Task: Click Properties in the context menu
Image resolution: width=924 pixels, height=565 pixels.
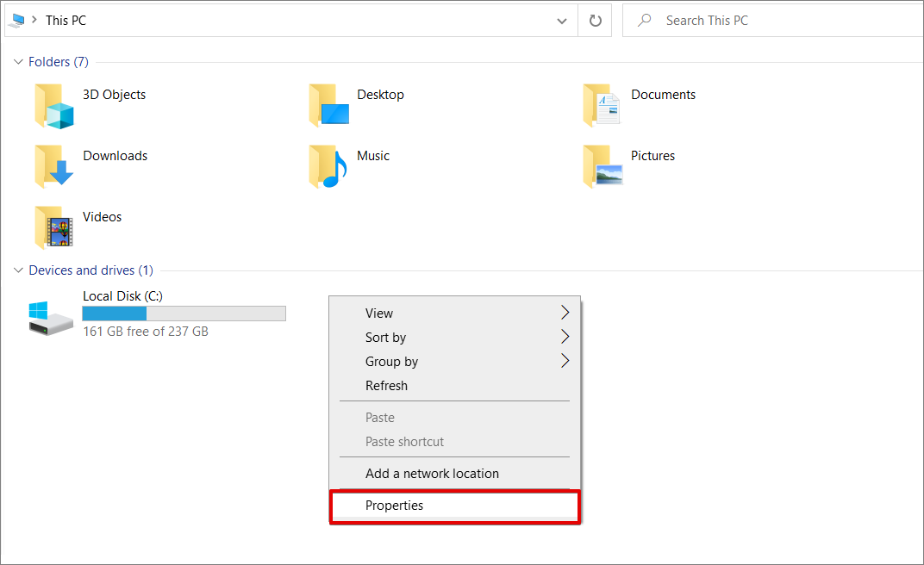Action: pos(395,506)
